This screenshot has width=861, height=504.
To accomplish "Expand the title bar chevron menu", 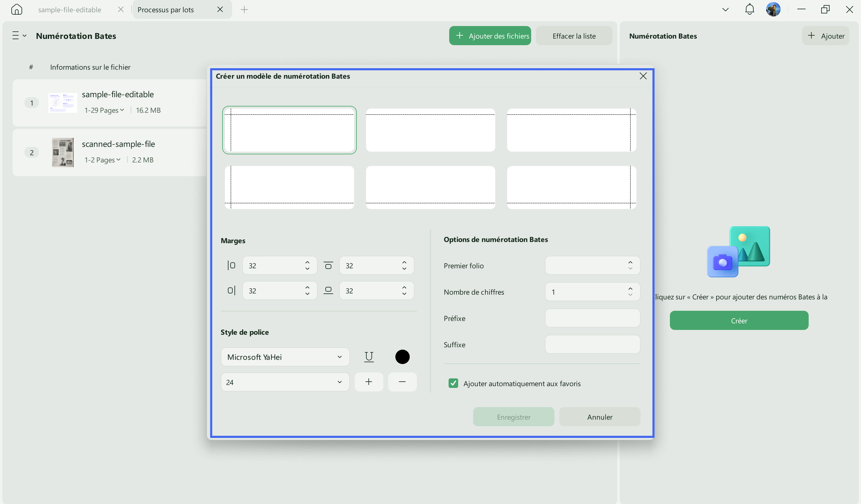I will click(725, 10).
